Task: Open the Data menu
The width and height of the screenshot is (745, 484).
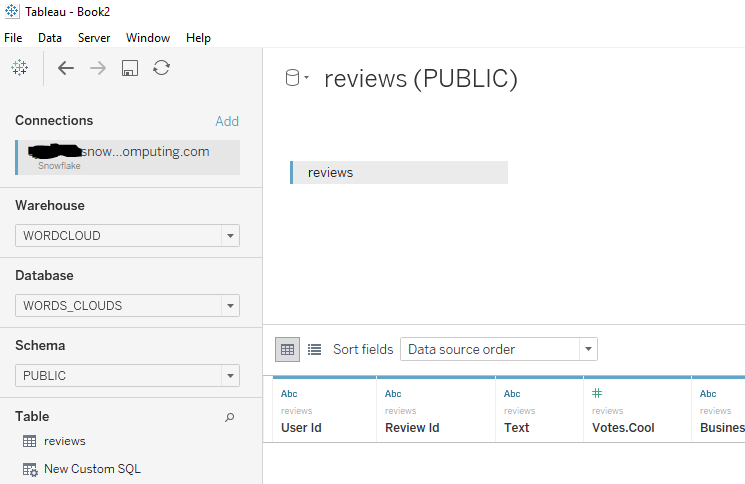Action: pos(50,38)
